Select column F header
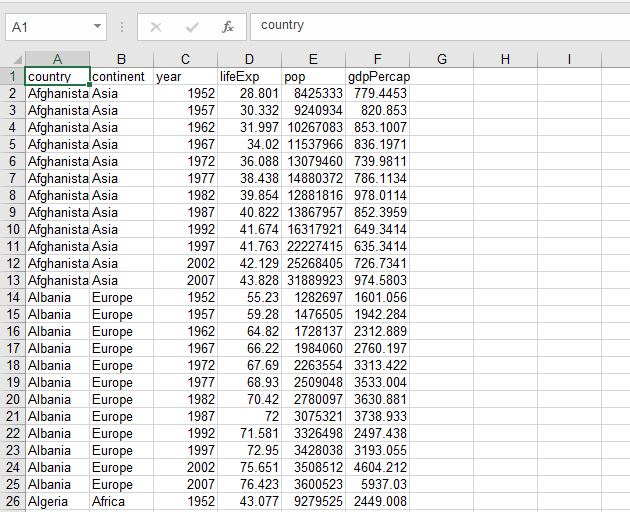The height and width of the screenshot is (512, 630). point(377,59)
